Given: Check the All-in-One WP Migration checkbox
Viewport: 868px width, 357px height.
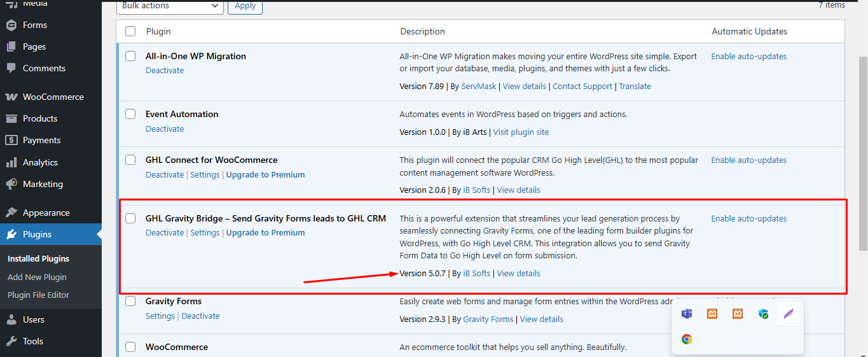Looking at the screenshot, I should point(130,56).
